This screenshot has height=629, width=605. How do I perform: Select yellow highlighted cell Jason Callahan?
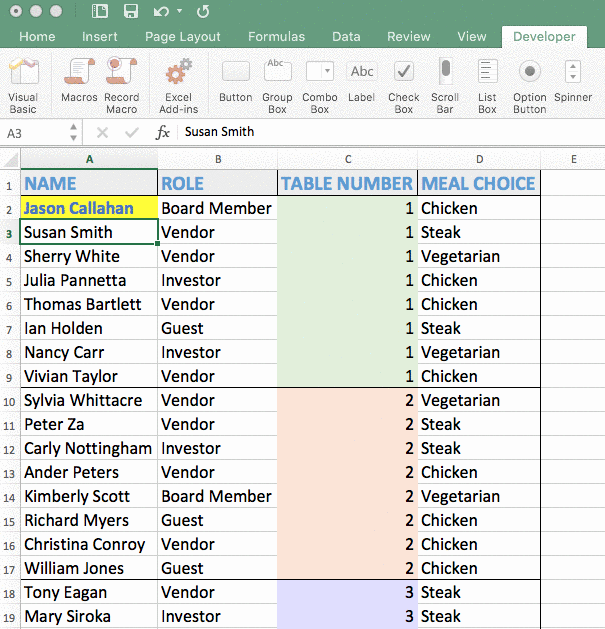(x=89, y=208)
